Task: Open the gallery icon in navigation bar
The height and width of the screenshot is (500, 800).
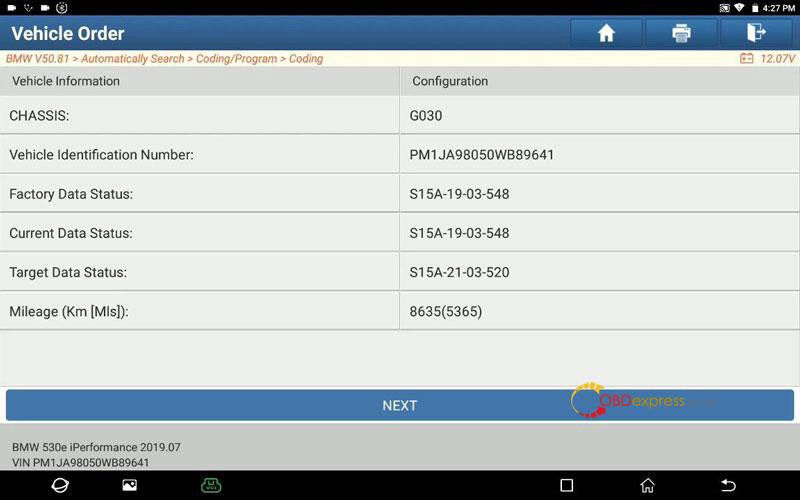Action: tap(130, 485)
